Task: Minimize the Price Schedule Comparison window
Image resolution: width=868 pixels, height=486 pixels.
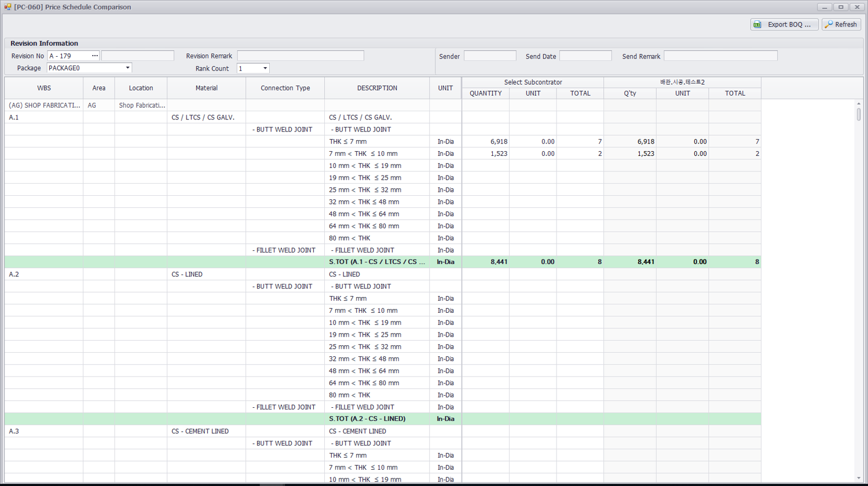Action: click(824, 7)
